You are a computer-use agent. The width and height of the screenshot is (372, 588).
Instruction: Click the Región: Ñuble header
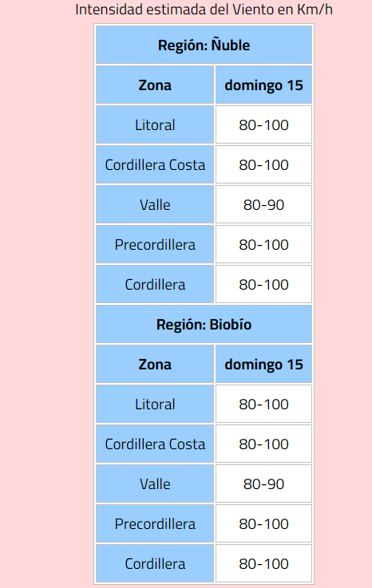coord(204,45)
